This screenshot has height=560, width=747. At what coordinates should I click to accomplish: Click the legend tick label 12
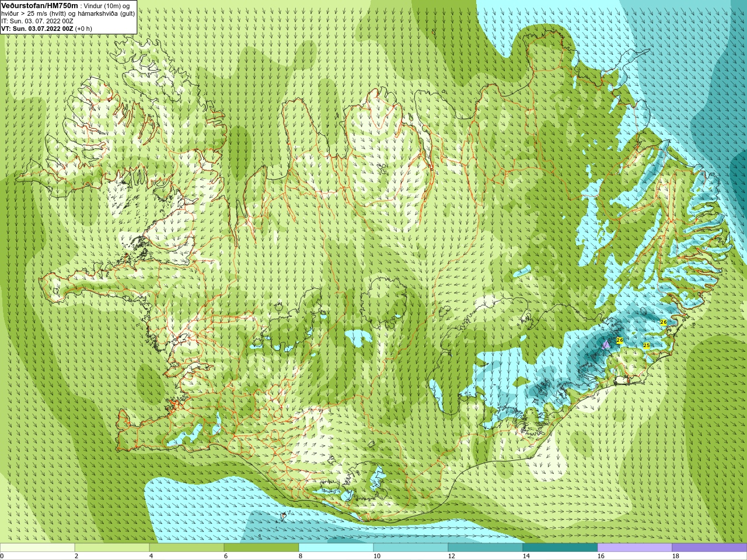point(452,556)
